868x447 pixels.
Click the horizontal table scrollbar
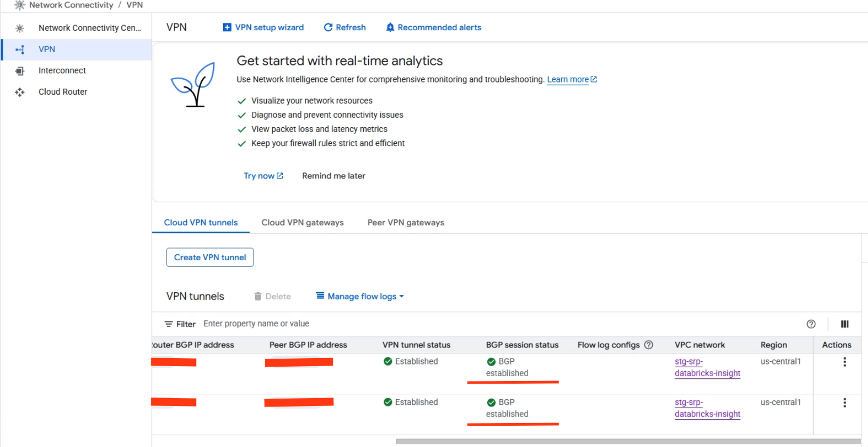628,441
